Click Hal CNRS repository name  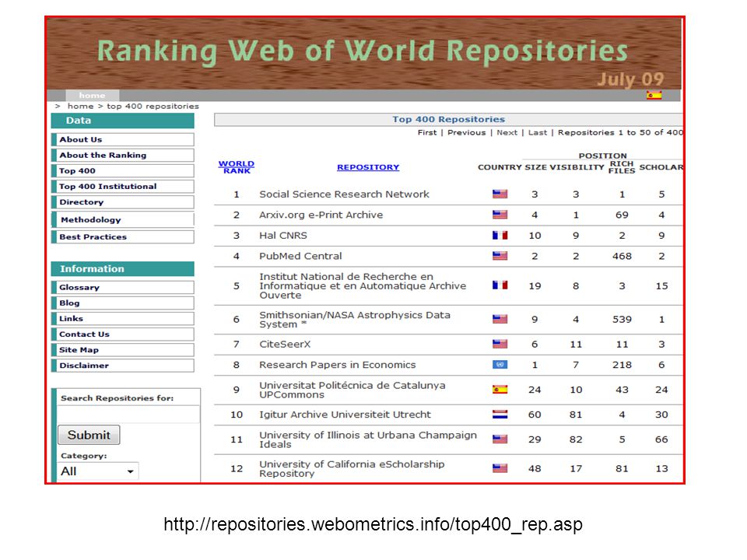283,235
